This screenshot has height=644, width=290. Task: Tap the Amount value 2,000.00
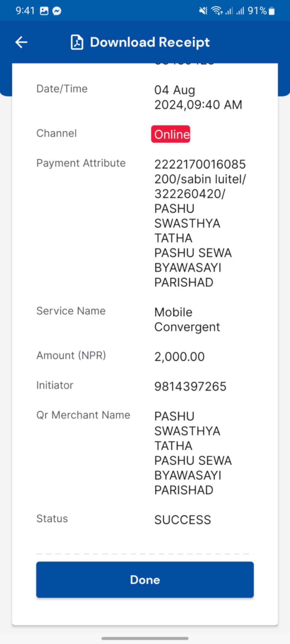tap(179, 357)
